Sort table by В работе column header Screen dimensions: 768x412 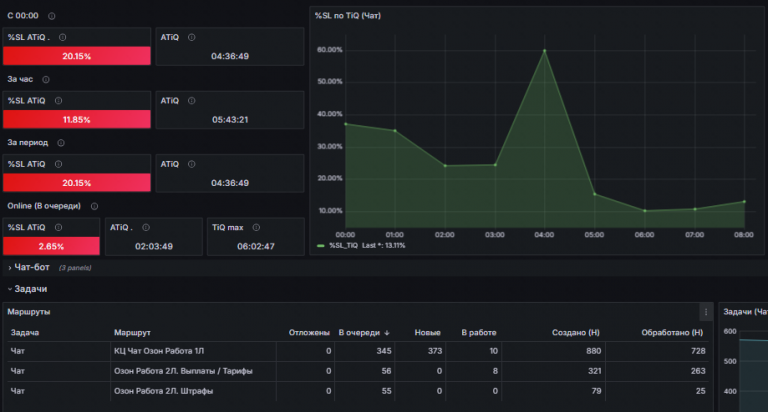479,333
